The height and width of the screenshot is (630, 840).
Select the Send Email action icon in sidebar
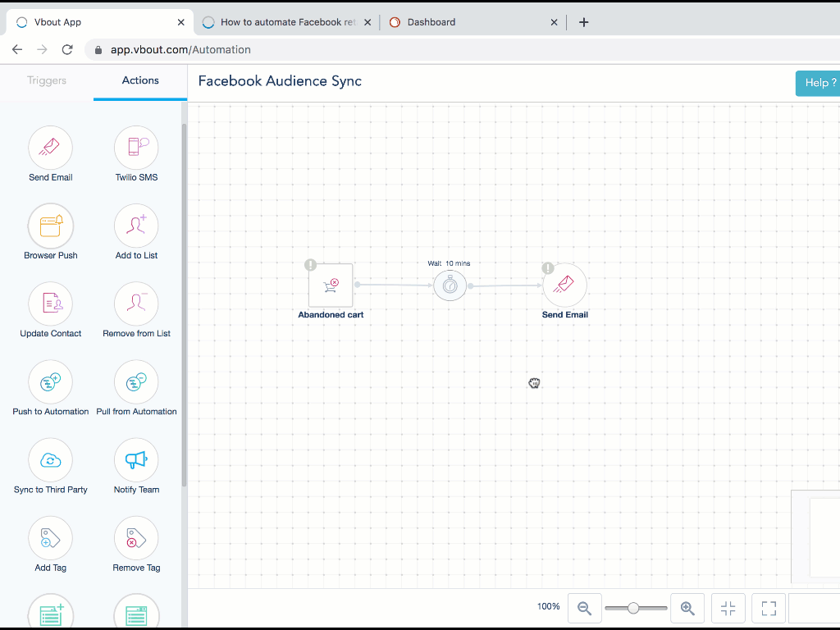coord(50,148)
